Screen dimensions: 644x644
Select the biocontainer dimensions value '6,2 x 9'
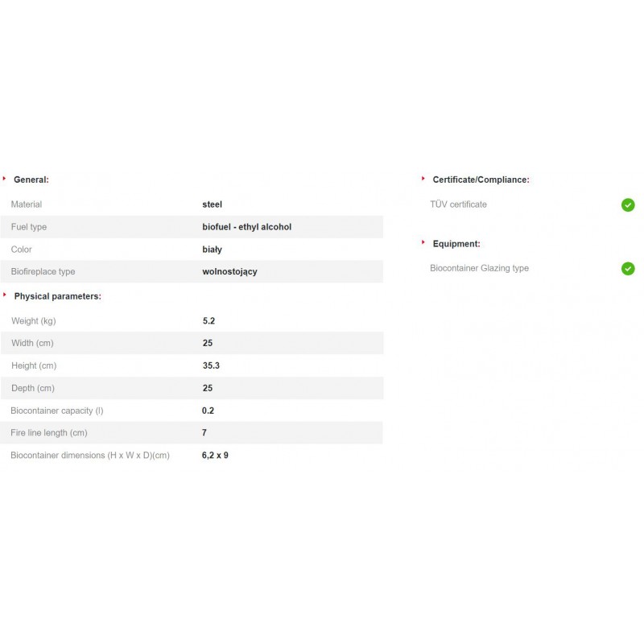(x=215, y=456)
